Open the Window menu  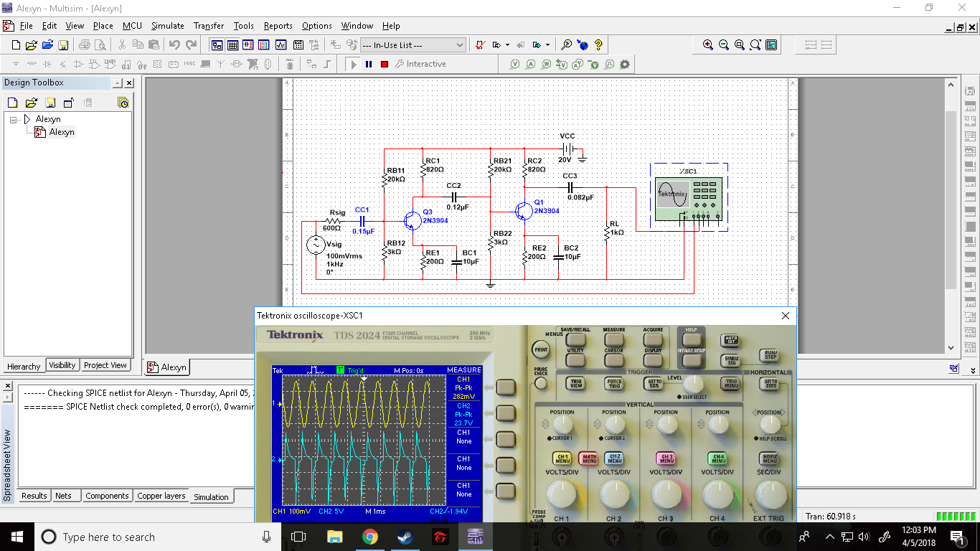pyautogui.click(x=357, y=26)
